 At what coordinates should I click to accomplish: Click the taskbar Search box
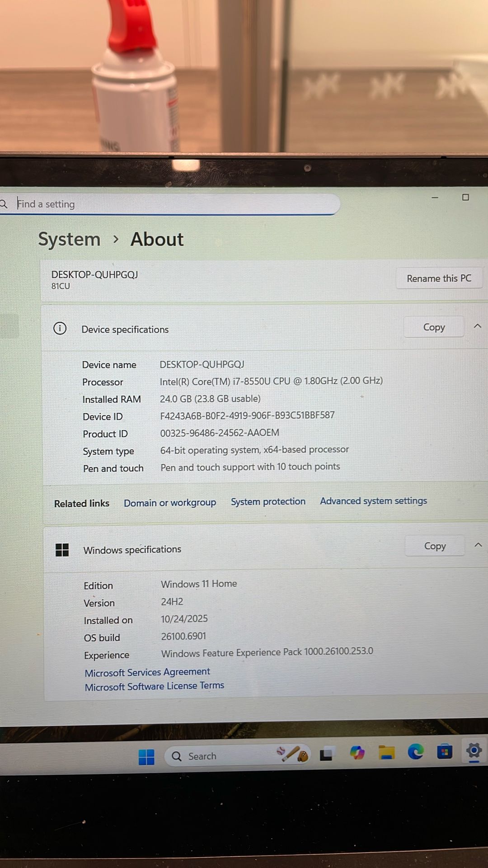point(238,755)
